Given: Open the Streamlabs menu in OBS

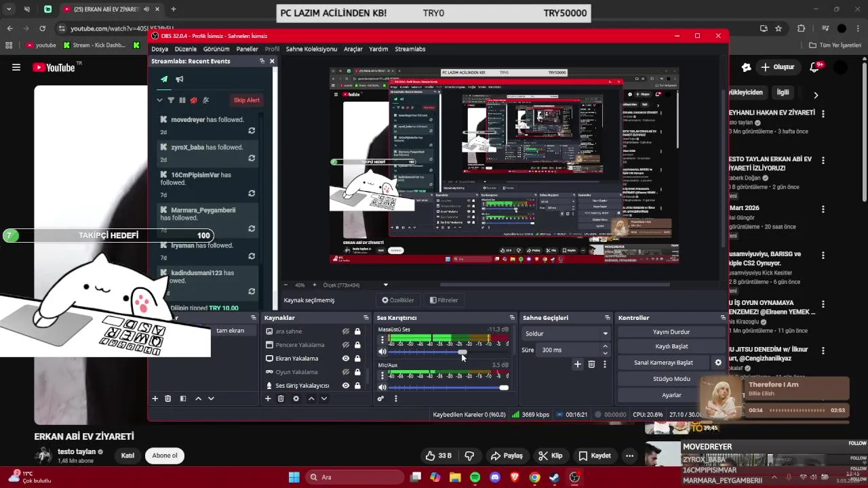Looking at the screenshot, I should [x=410, y=49].
